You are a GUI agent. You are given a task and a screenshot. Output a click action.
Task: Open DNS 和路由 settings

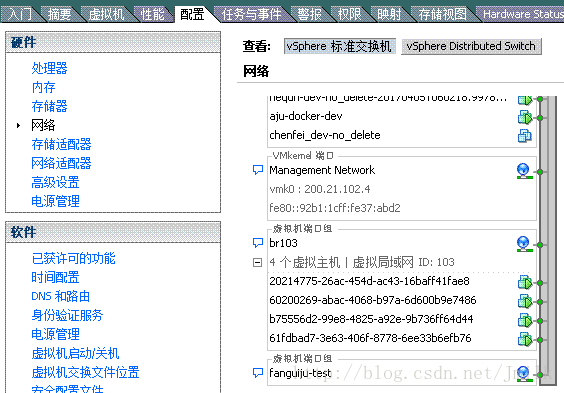(x=60, y=297)
